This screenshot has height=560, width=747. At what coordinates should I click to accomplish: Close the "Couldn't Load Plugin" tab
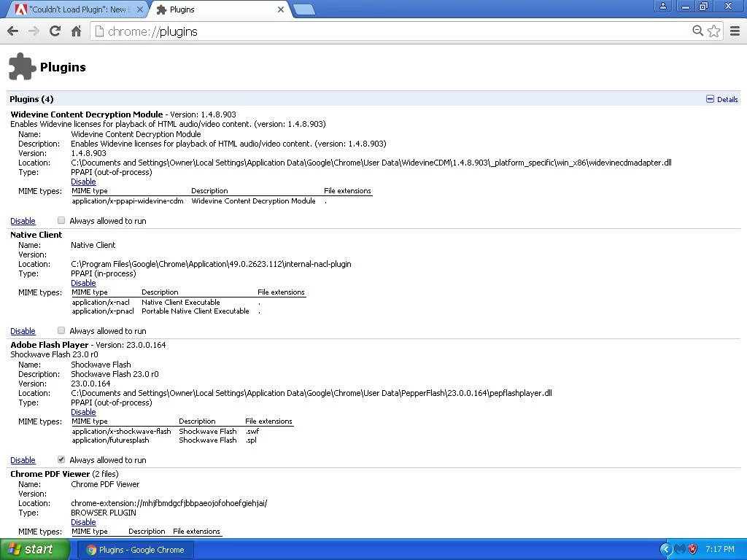[x=140, y=9]
